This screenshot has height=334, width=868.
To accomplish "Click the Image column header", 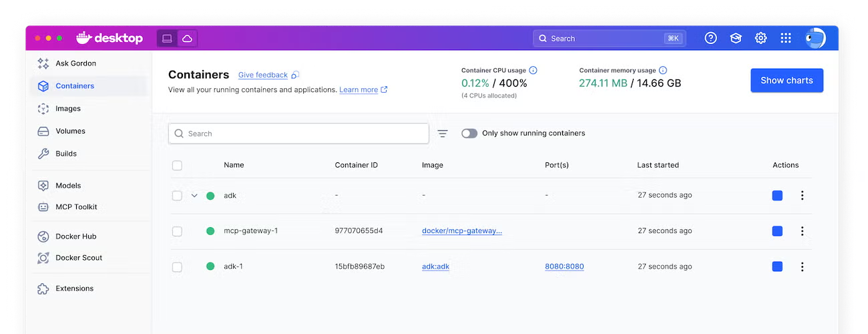I will point(433,165).
